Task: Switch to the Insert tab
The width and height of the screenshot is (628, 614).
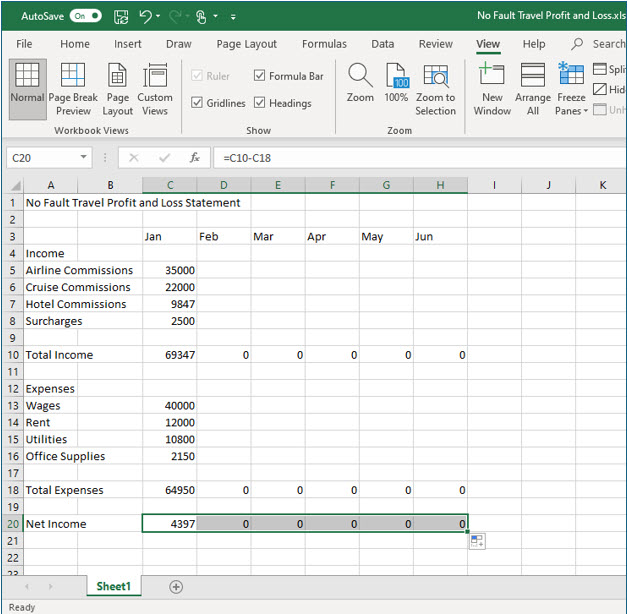Action: [128, 44]
